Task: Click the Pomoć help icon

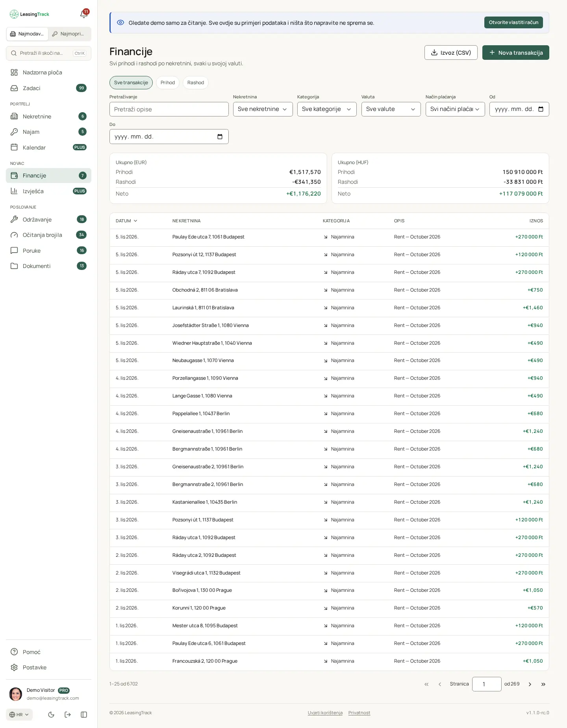Action: tap(14, 652)
